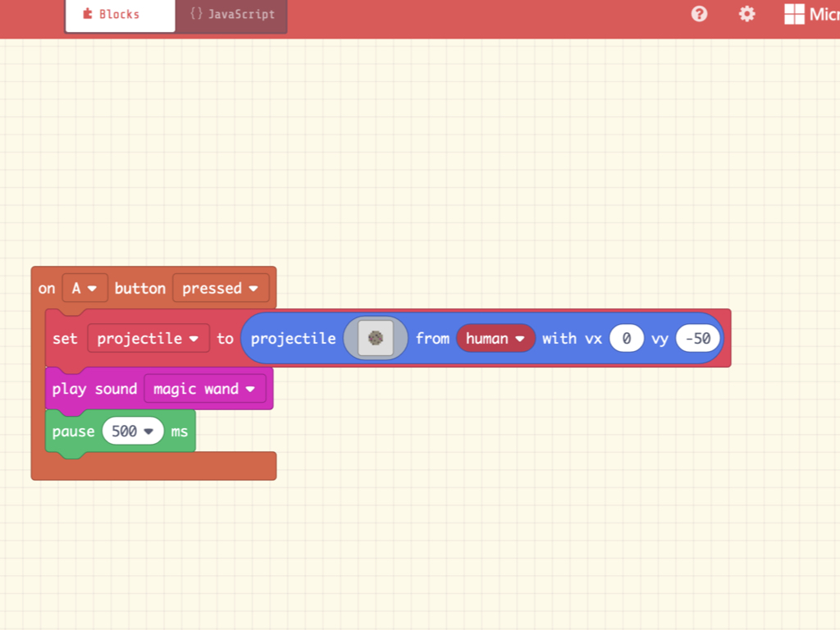This screenshot has height=630, width=840.
Task: Open the human sprite dropdown
Action: [x=495, y=339]
